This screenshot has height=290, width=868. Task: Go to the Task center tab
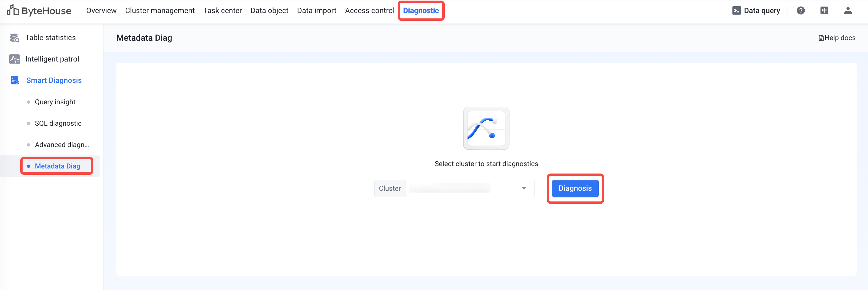point(222,11)
